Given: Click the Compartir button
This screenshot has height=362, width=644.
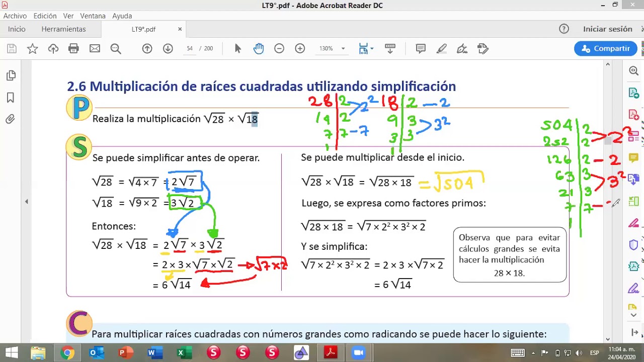Looking at the screenshot, I should click(606, 49).
